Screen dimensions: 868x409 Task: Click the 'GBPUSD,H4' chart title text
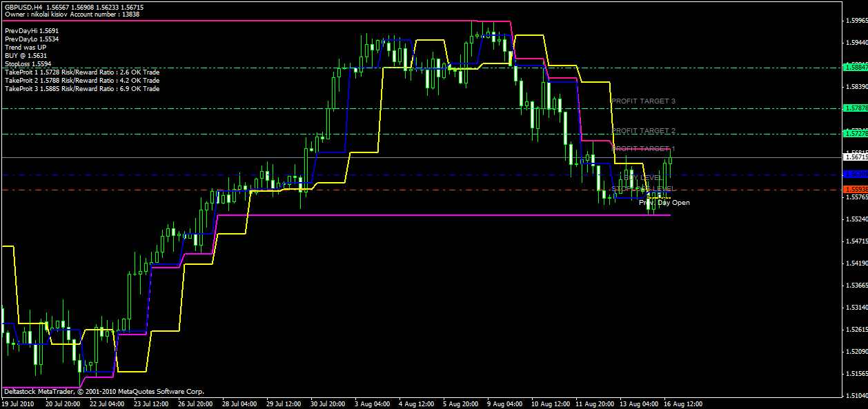click(23, 7)
